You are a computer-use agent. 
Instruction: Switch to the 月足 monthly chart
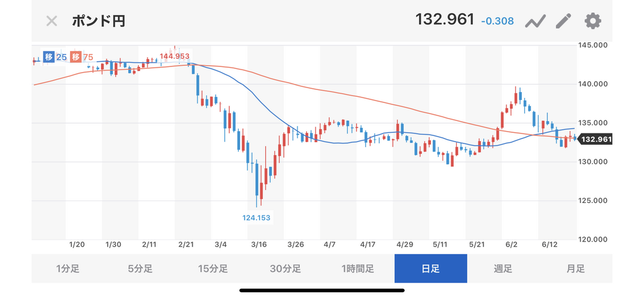click(575, 269)
